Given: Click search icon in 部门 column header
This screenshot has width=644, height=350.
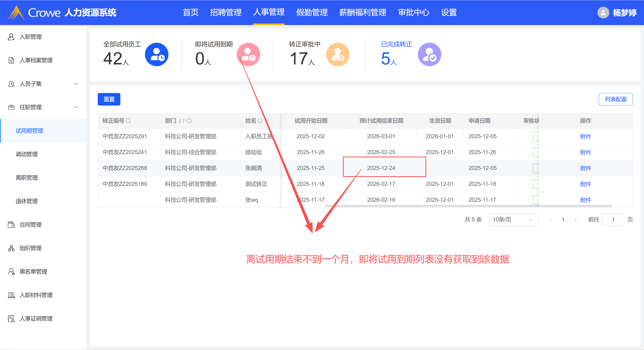Looking at the screenshot, I should click(x=189, y=121).
